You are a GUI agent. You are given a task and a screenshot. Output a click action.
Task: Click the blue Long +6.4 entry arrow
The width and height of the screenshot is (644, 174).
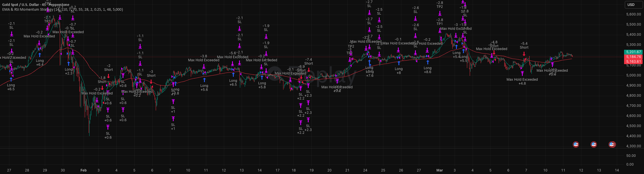(x=40, y=55)
